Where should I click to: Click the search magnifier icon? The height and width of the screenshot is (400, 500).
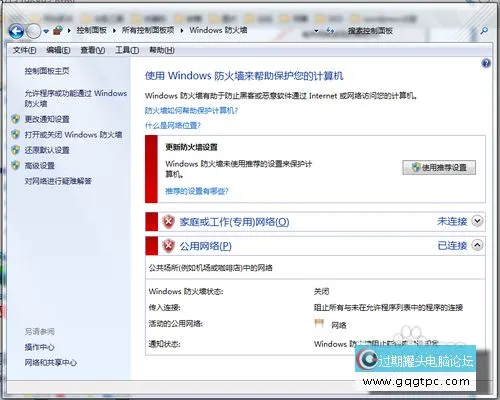tap(484, 31)
